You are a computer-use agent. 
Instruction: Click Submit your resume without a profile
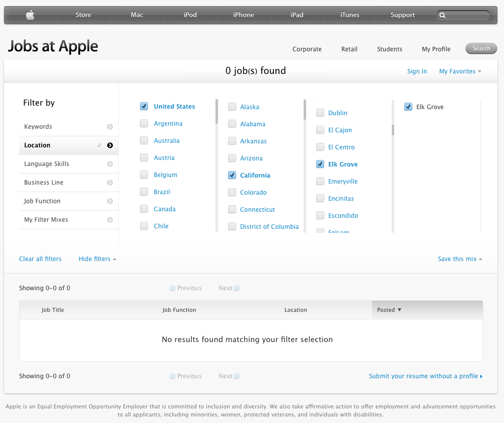point(425,376)
